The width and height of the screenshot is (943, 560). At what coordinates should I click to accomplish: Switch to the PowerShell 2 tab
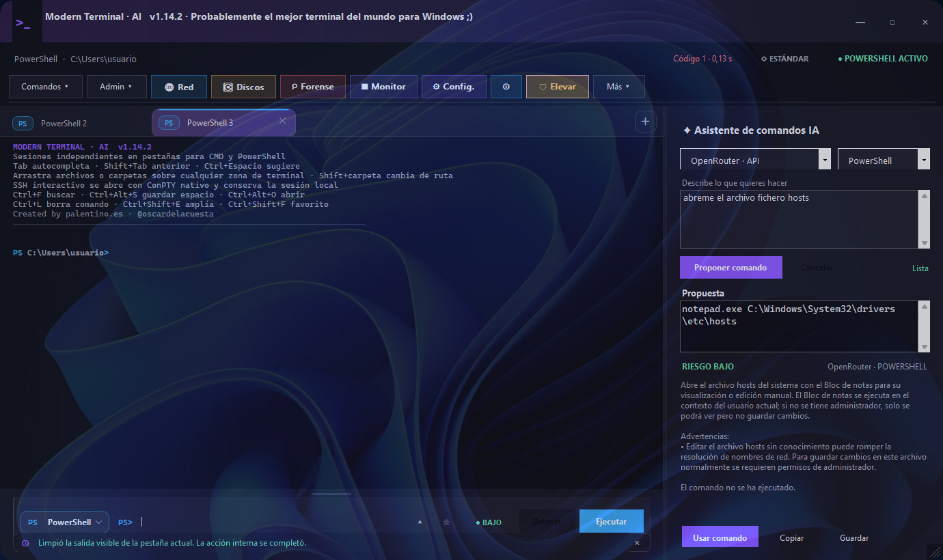64,124
